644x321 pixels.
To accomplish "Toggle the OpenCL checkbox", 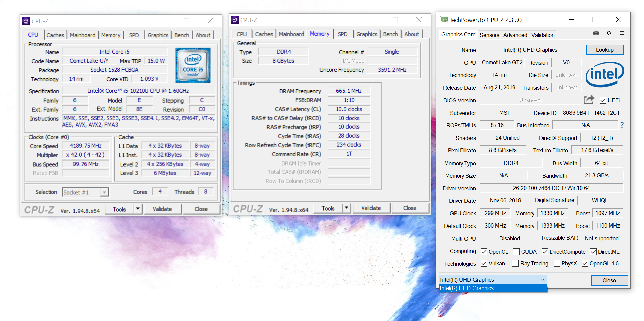I will (484, 252).
